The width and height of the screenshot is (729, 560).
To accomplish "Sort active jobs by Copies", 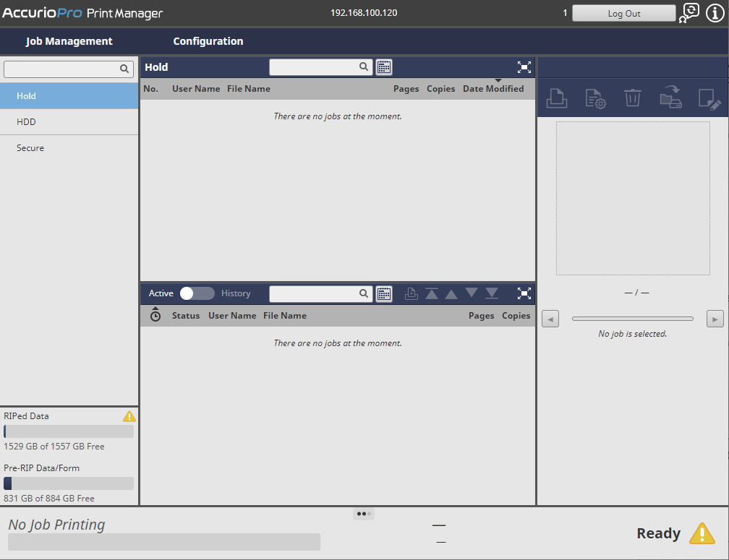I will pyautogui.click(x=516, y=316).
